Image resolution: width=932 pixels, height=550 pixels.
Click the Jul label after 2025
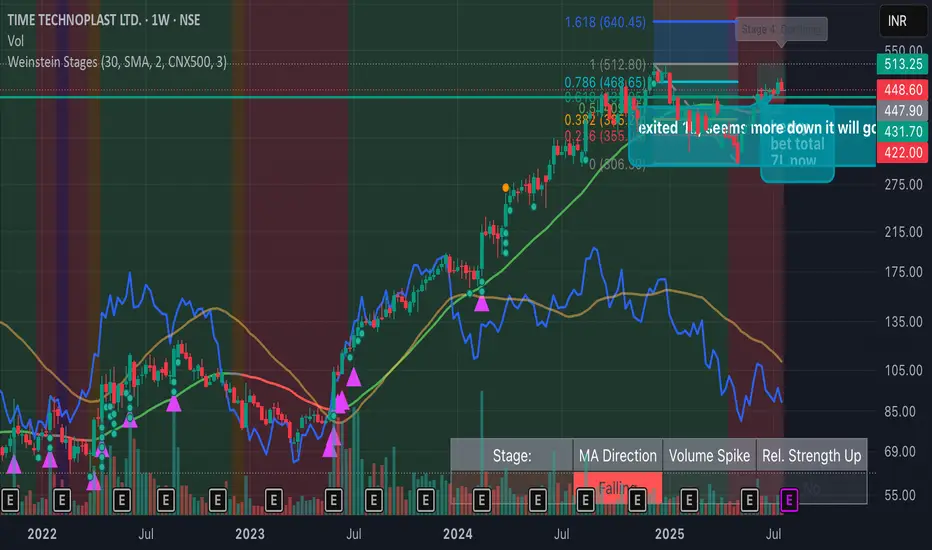click(773, 534)
